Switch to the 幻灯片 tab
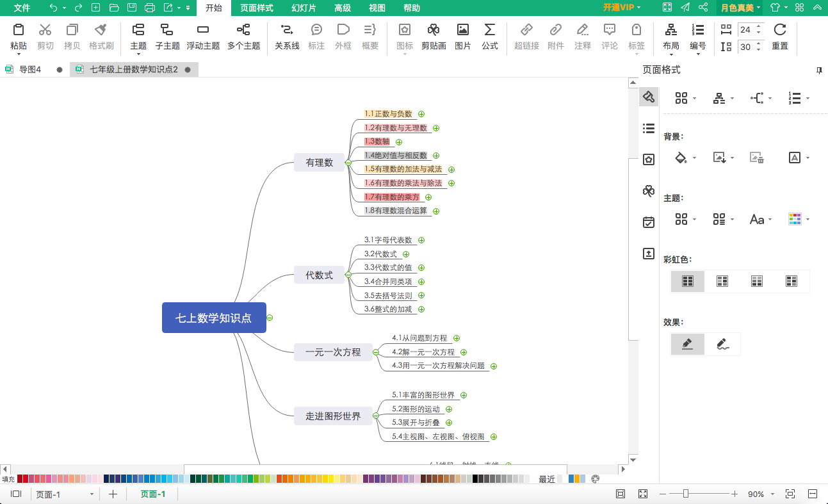The width and height of the screenshot is (828, 504). tap(304, 8)
